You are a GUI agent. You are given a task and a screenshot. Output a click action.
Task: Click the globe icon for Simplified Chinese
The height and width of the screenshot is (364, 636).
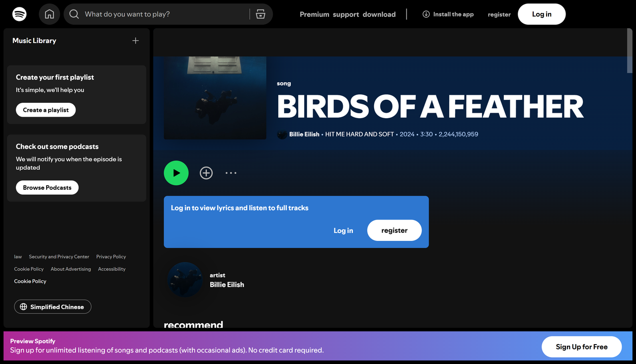pos(23,306)
